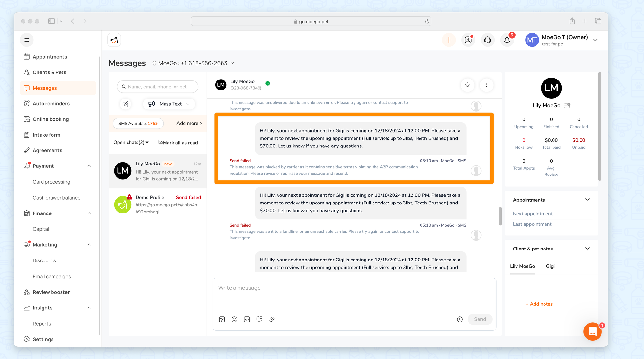
Task: Attach an image to the message
Action: tap(222, 319)
